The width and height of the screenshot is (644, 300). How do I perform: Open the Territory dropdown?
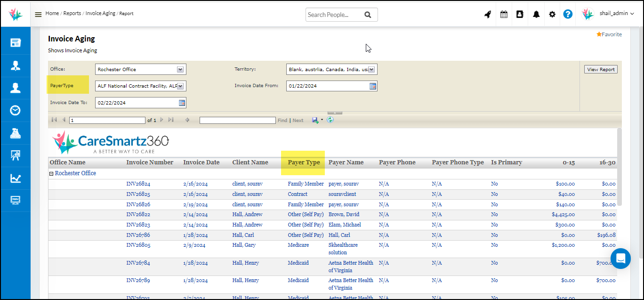[371, 69]
